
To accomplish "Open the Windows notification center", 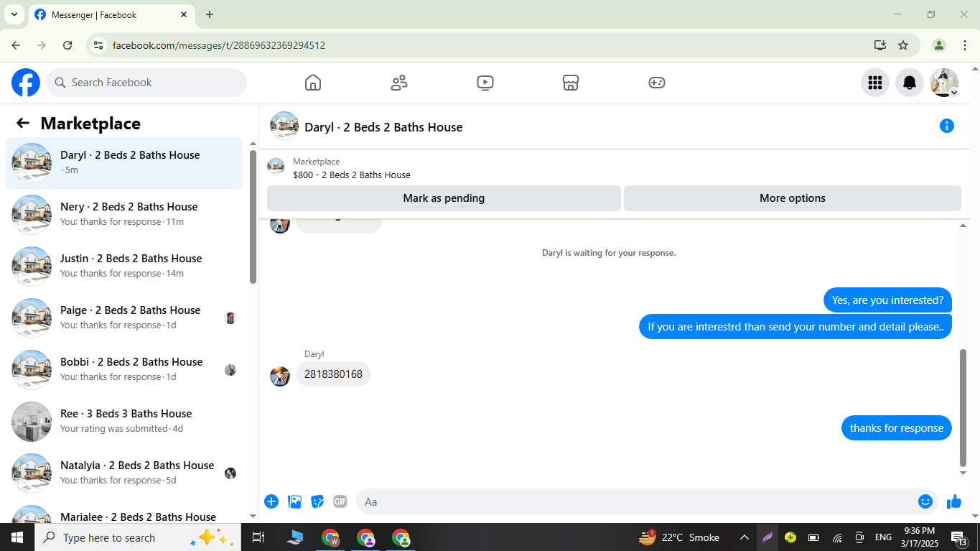I will pos(959,537).
